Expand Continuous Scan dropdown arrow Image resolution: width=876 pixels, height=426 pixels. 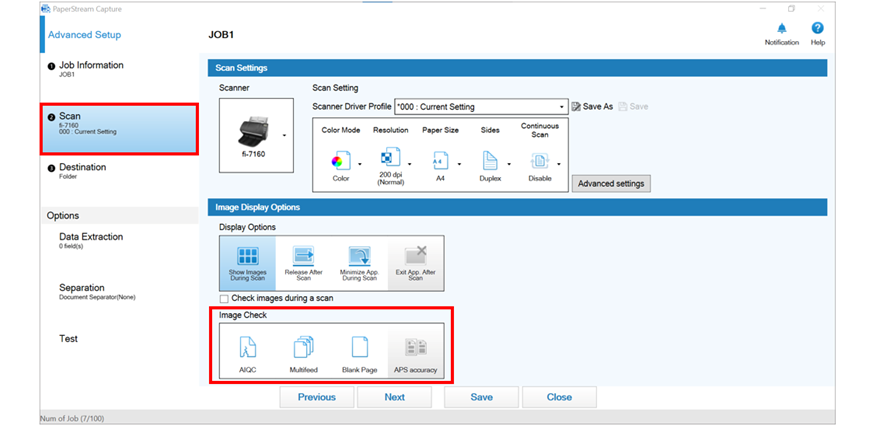coord(559,164)
